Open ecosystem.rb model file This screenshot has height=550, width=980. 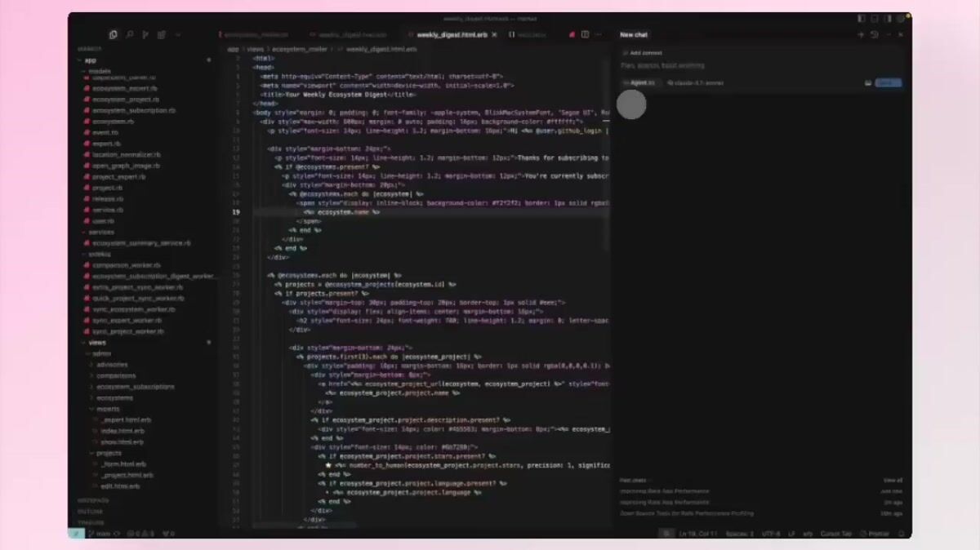(x=109, y=122)
